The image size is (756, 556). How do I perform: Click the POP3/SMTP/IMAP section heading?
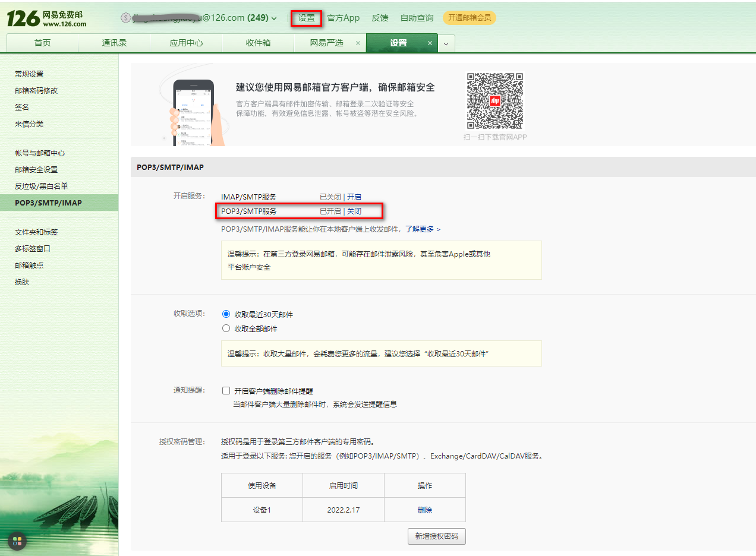click(170, 167)
